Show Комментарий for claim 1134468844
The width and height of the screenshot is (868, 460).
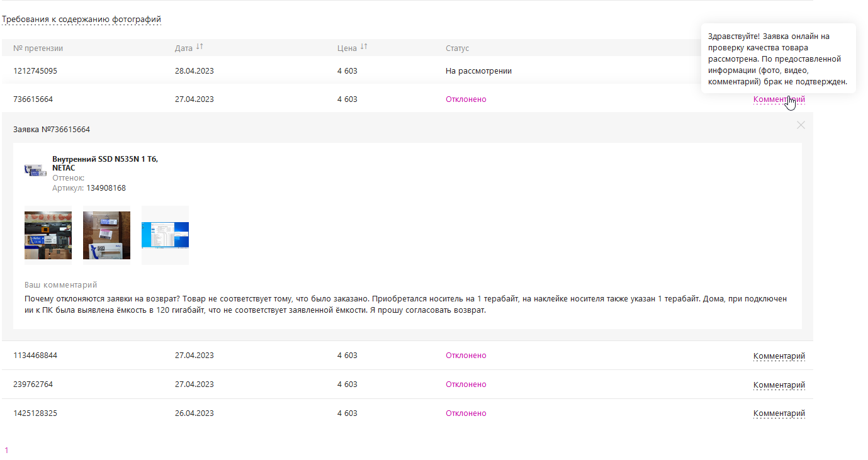[x=779, y=356]
